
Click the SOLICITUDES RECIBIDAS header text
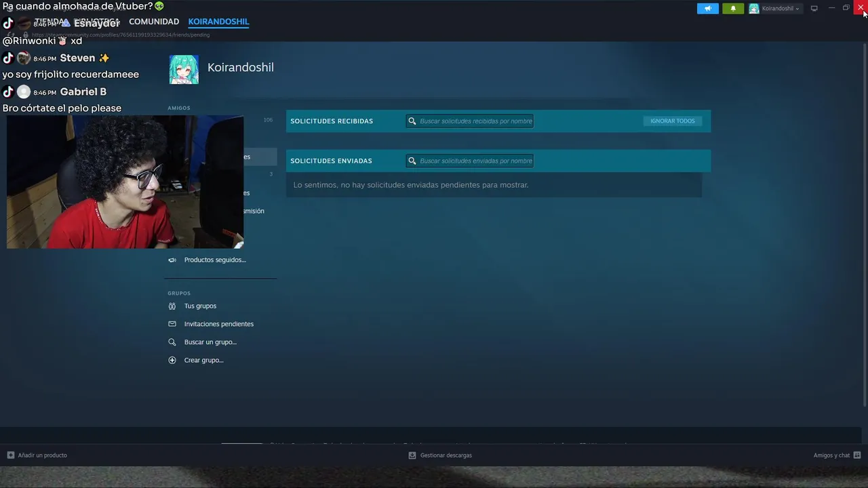coord(332,121)
